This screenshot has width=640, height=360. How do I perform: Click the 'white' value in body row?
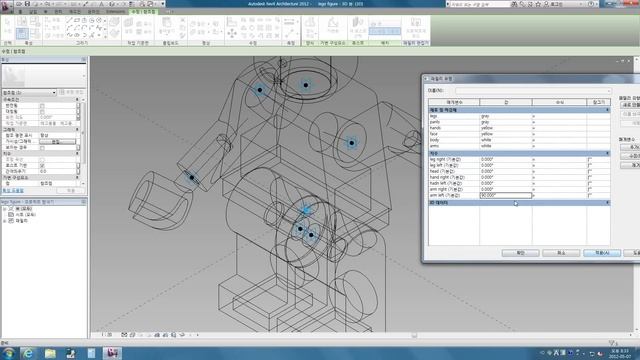coord(486,140)
